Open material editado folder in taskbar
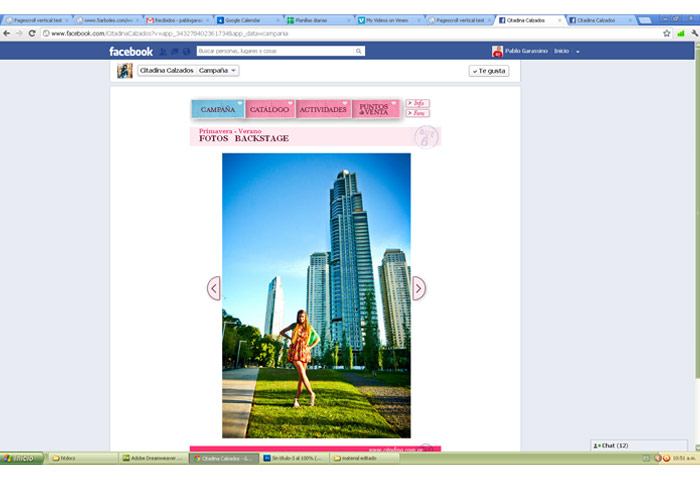Screen dimensions: 700x500 pos(364,458)
